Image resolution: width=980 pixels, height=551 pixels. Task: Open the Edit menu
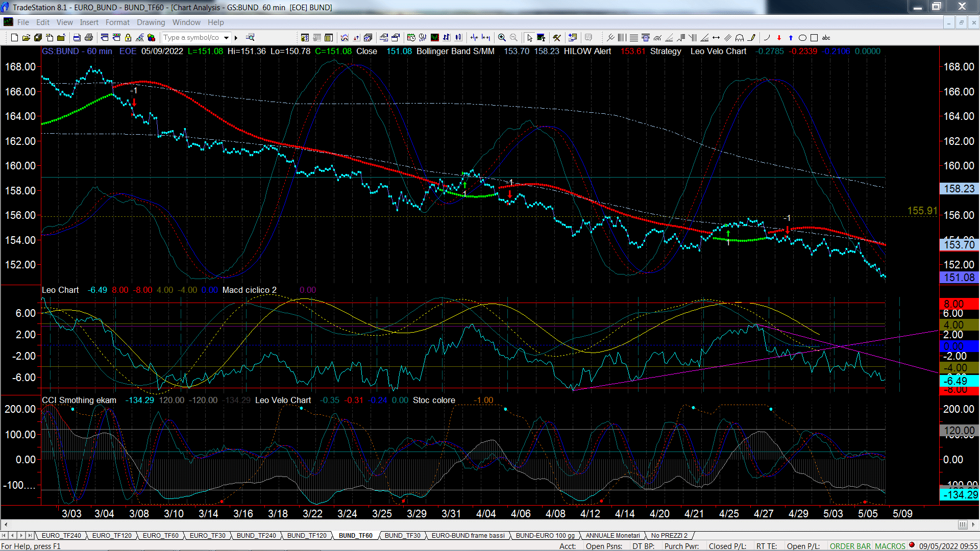point(43,22)
